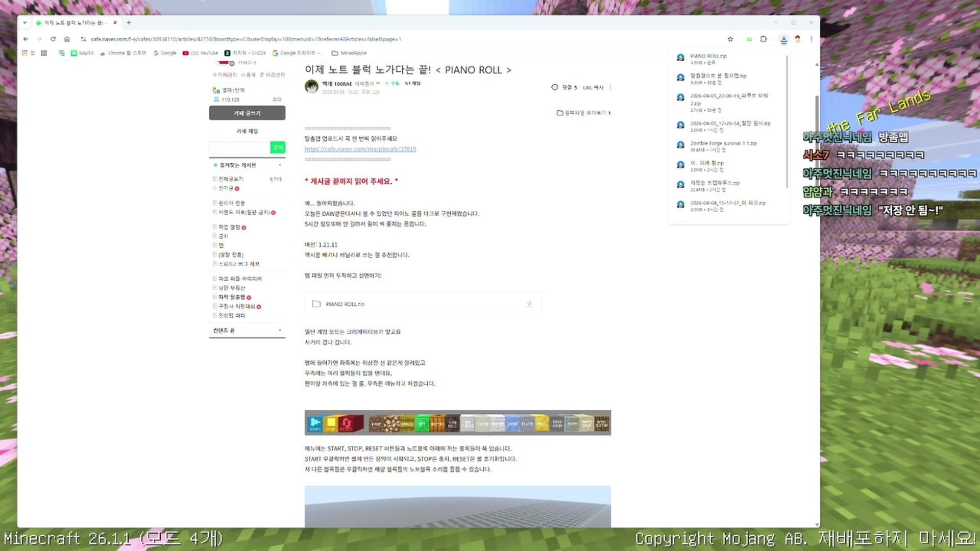The width and height of the screenshot is (980, 551).
Task: Bookmark this page with star icon
Action: coord(730,39)
